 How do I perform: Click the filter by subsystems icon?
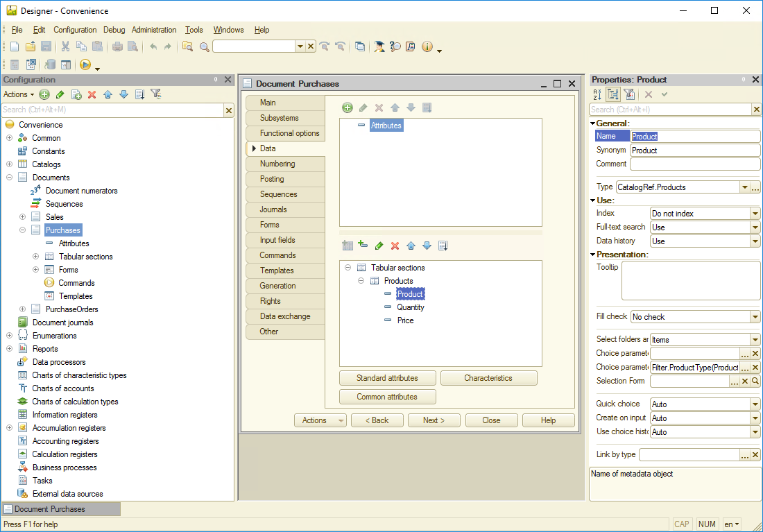click(x=156, y=94)
